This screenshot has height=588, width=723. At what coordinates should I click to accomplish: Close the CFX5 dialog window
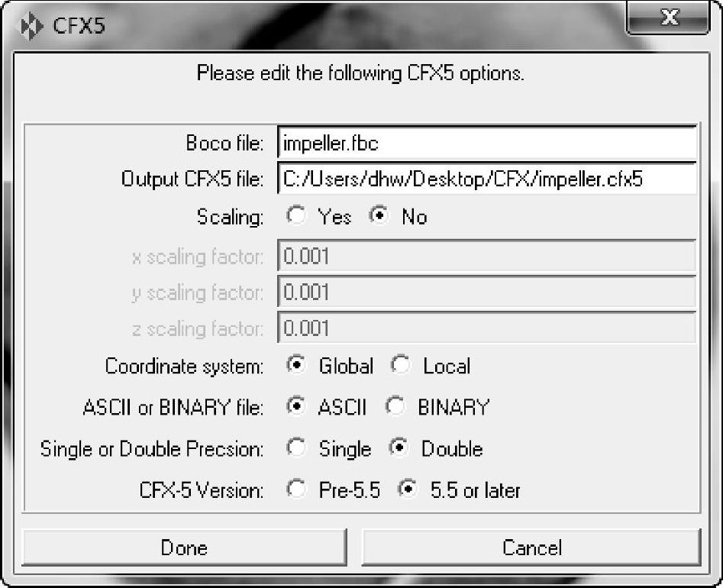667,18
